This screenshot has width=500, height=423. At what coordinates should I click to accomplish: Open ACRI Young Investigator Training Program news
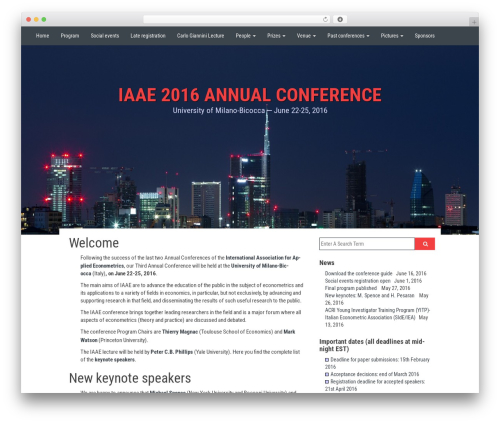click(x=377, y=314)
